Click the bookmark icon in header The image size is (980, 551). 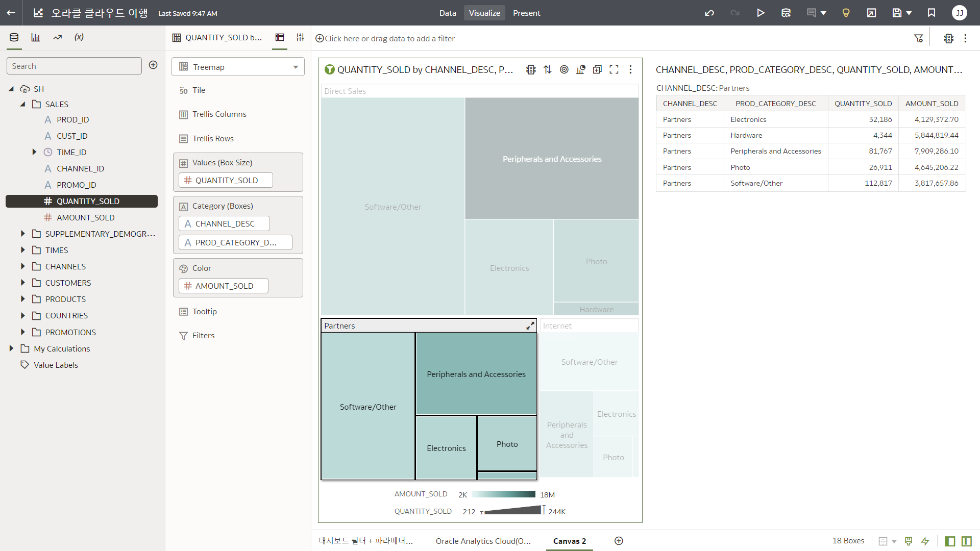pyautogui.click(x=932, y=13)
